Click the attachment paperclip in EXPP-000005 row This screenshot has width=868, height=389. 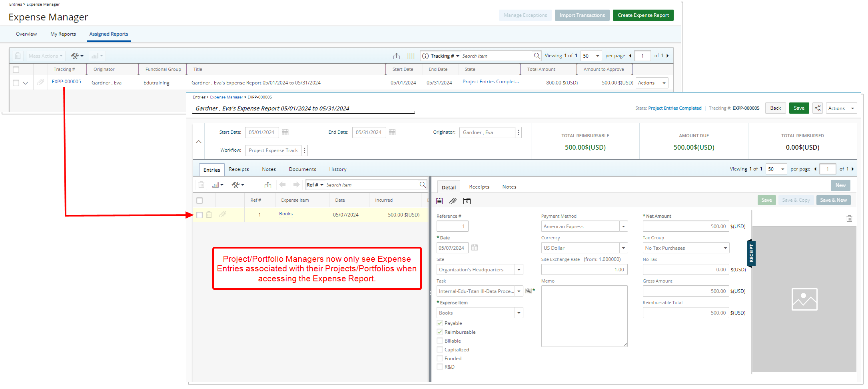point(40,82)
